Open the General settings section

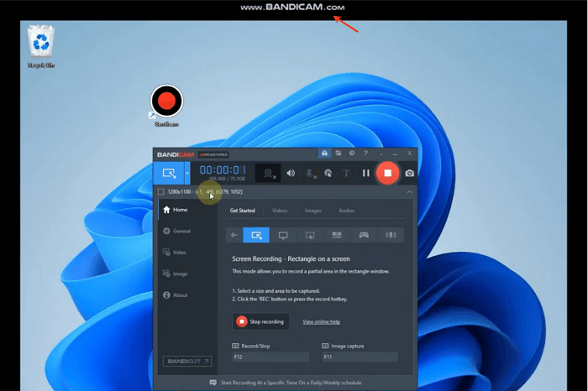tap(187, 231)
